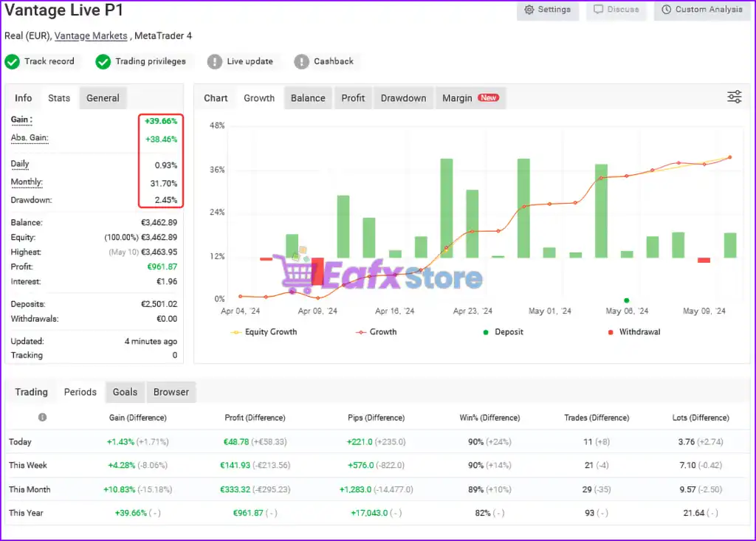The height and width of the screenshot is (541, 756).
Task: Click This Week pips +576.0
Action: pyautogui.click(x=360, y=465)
